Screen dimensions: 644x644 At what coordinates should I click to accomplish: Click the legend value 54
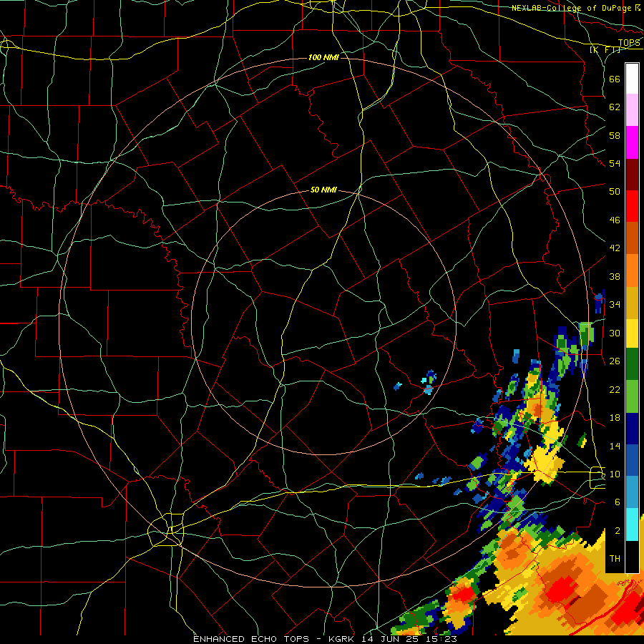coord(615,163)
